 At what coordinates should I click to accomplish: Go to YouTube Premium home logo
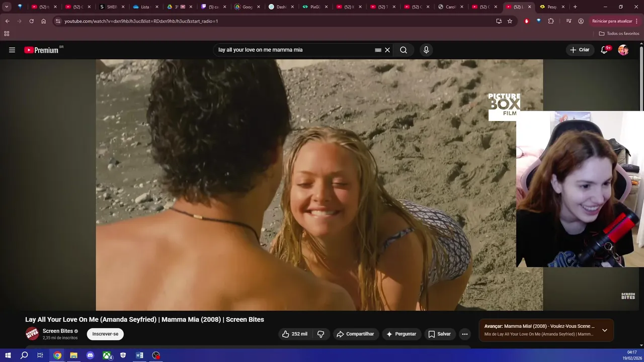[41, 50]
